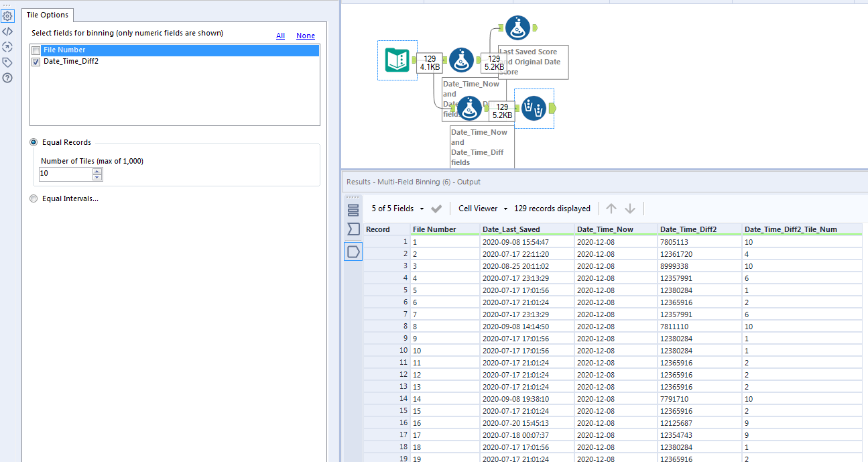
Task: Click the All link to select every field
Action: [x=280, y=36]
